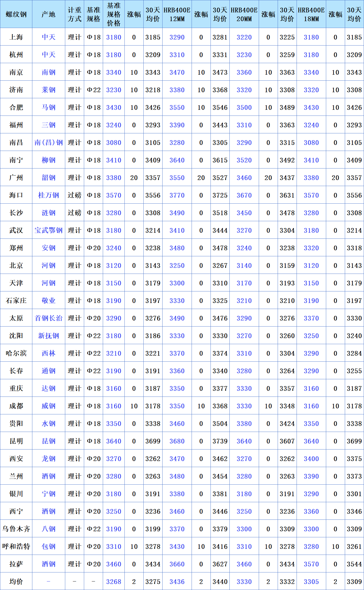The width and height of the screenshot is (364, 590).
Task: Open the 河钢 link in the 天津 row
Action: (x=49, y=283)
